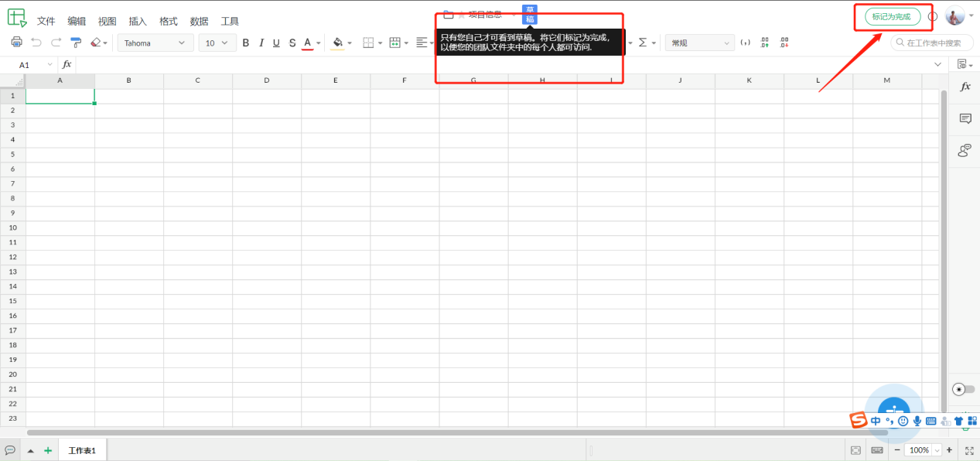Click the 在工作表中搜索 search field
The height and width of the screenshot is (461, 980).
(934, 43)
